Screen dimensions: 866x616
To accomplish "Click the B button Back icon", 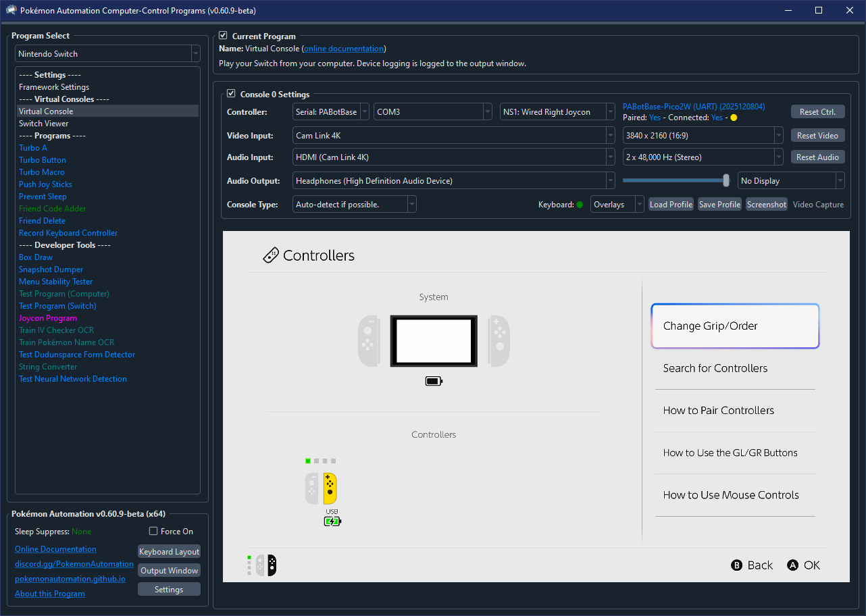I will [737, 565].
